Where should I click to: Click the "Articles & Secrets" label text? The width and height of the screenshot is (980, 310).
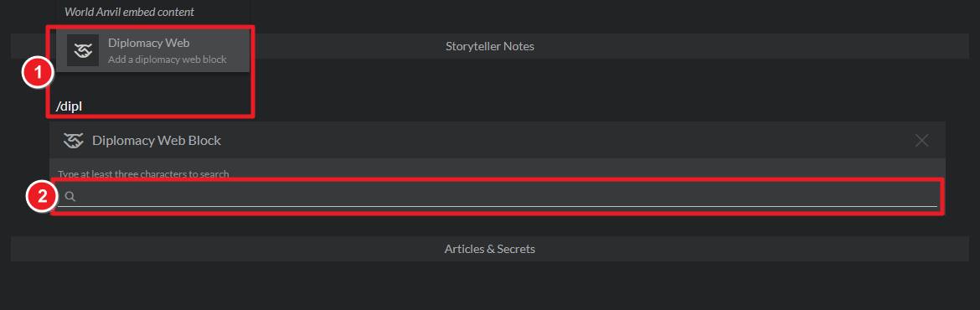pos(489,249)
